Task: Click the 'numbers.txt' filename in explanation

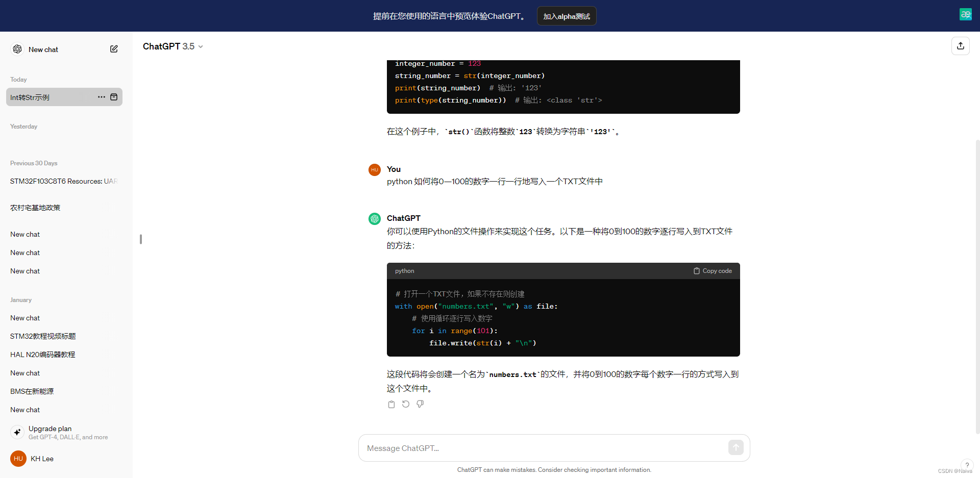Action: (x=512, y=374)
